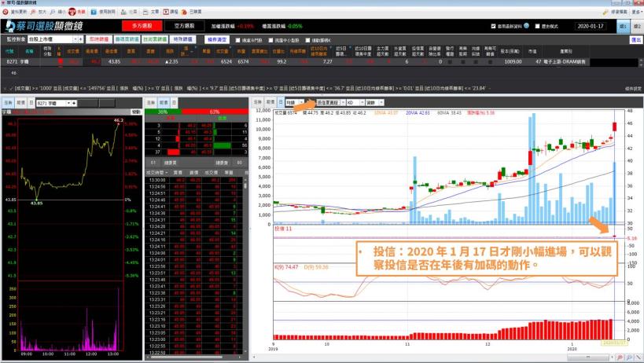Click the 匯出 export button
This screenshot has width=644, height=363.
click(636, 40)
